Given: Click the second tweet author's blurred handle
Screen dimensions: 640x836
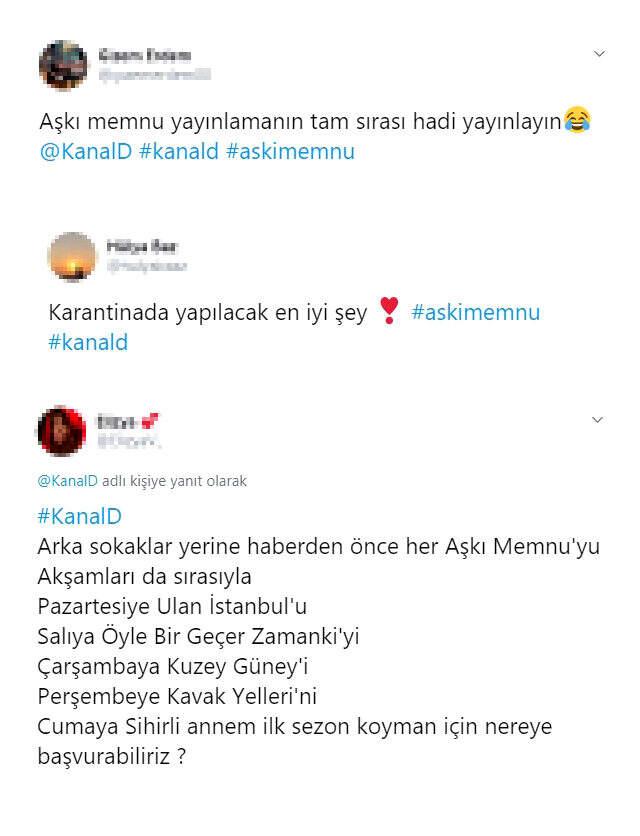Looking at the screenshot, I should (147, 266).
